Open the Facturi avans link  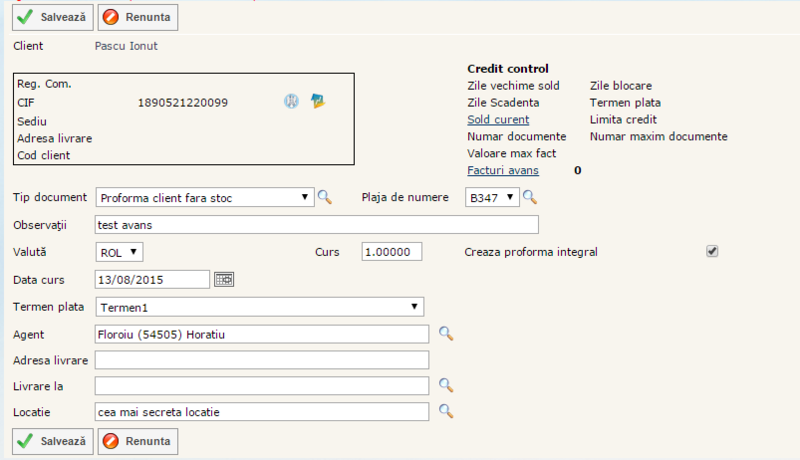tap(503, 170)
